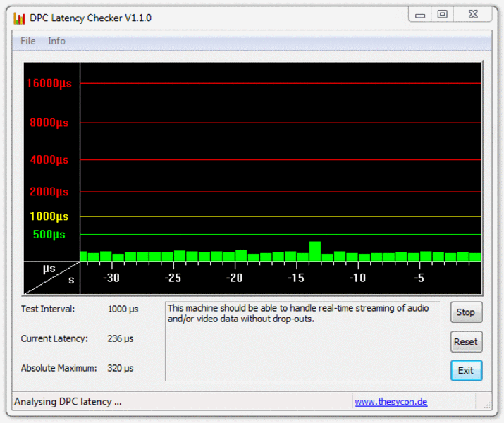Click the Current Latency value
Image resolution: width=504 pixels, height=423 pixels.
pos(120,338)
